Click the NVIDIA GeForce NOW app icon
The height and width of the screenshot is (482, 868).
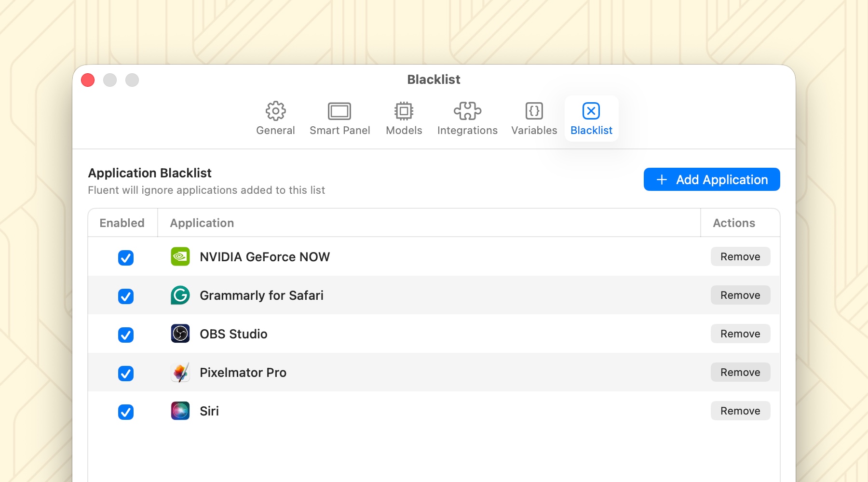[x=180, y=257]
